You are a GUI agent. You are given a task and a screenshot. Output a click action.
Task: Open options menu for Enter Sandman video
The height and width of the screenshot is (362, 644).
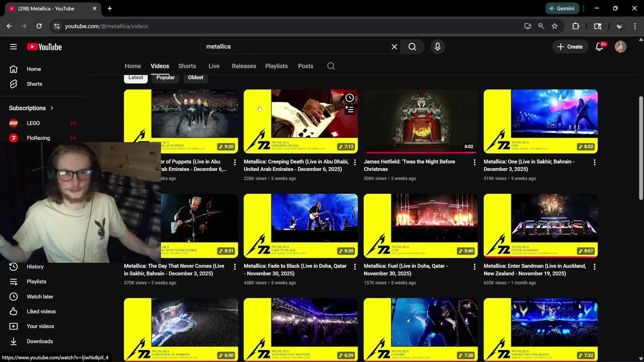tap(595, 266)
